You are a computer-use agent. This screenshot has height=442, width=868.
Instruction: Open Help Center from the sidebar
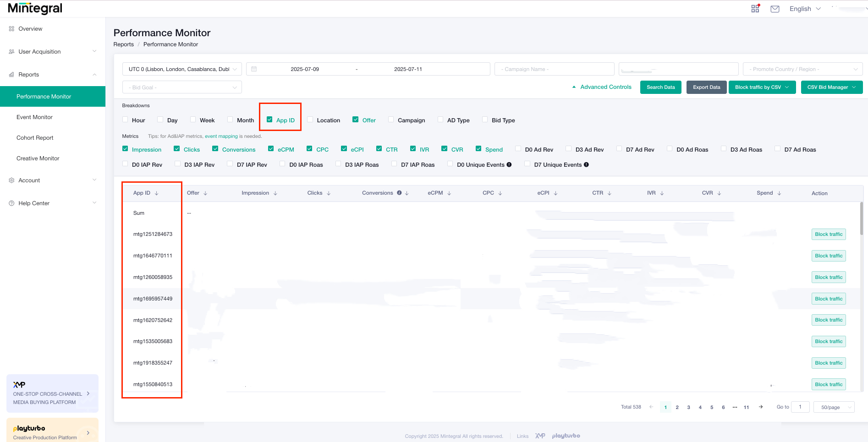[11, 203]
